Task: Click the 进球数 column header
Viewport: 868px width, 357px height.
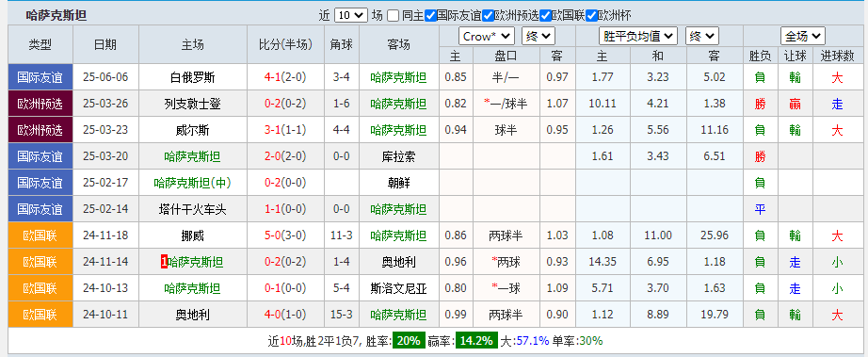Action: click(837, 56)
